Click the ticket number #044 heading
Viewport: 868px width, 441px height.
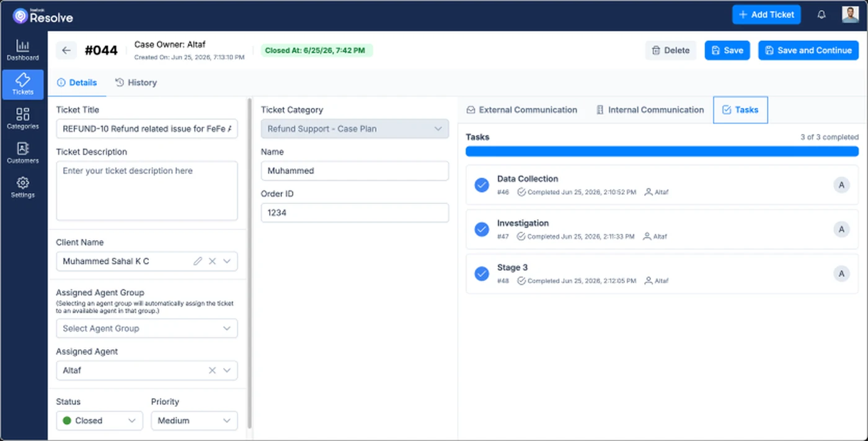pos(101,50)
